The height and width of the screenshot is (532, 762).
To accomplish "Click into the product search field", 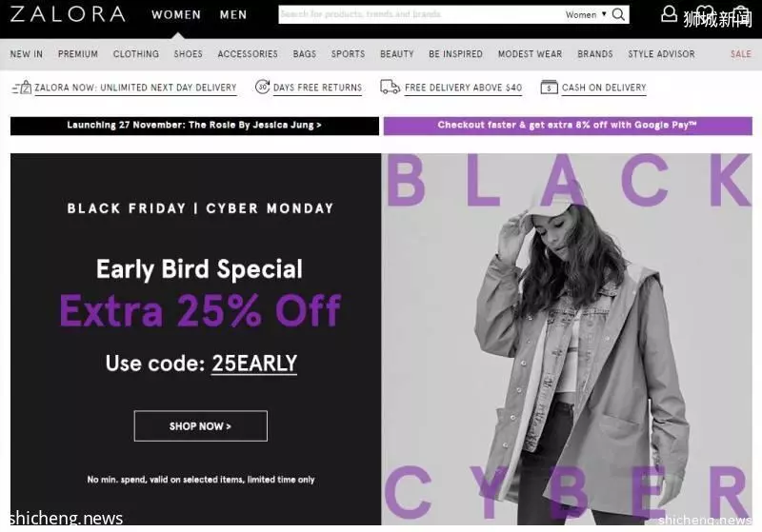I will [x=420, y=14].
